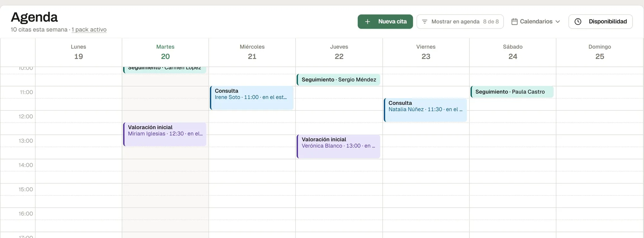The width and height of the screenshot is (644, 238).
Task: Open Seguimiento appointment for Carmen López
Action: tap(165, 70)
